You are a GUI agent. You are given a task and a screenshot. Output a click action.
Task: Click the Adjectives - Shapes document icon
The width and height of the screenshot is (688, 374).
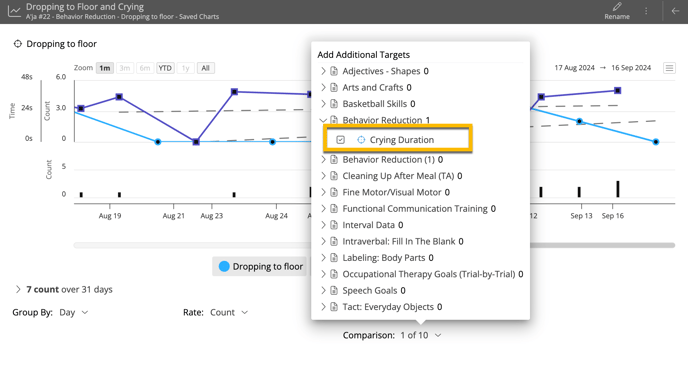click(334, 71)
